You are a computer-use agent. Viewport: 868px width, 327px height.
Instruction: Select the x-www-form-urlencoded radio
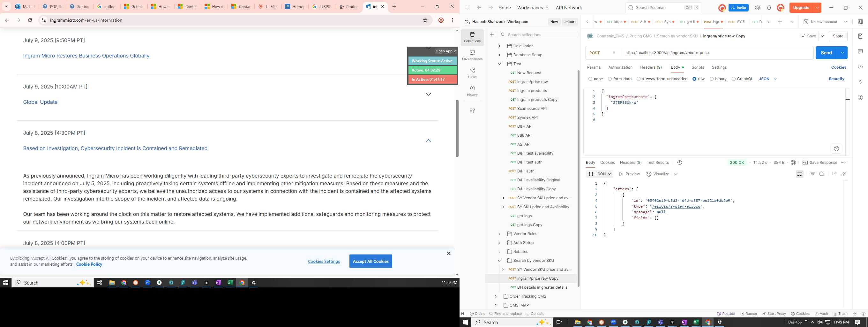pyautogui.click(x=639, y=79)
